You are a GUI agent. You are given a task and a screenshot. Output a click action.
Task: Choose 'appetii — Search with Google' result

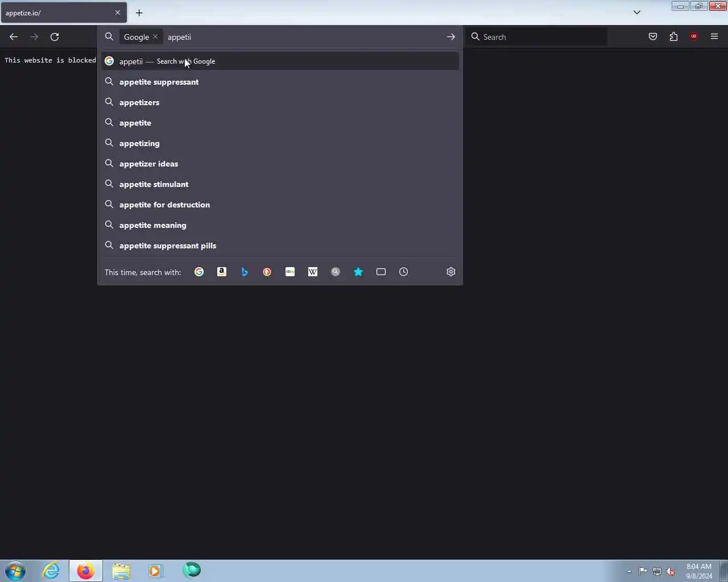[280, 61]
